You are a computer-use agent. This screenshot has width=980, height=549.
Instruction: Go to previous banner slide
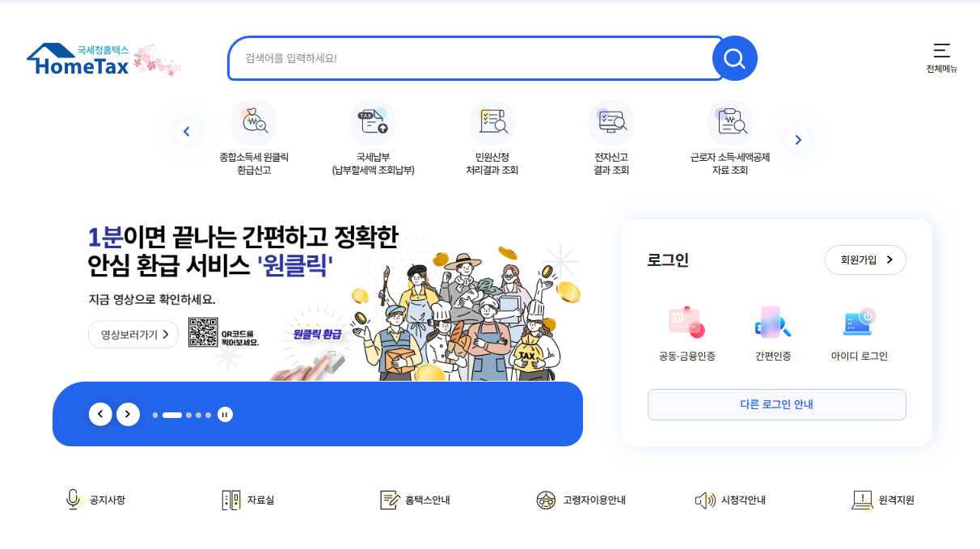[x=100, y=414]
